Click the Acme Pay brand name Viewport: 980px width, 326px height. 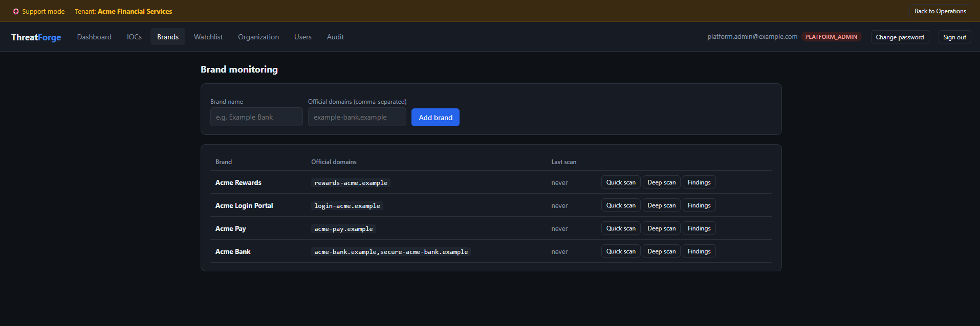click(x=231, y=228)
